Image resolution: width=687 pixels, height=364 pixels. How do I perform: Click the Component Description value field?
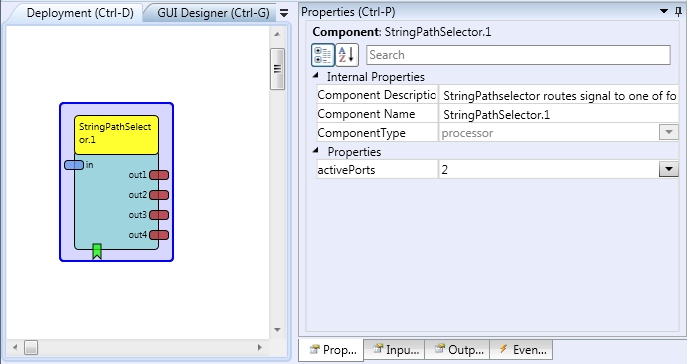click(558, 95)
